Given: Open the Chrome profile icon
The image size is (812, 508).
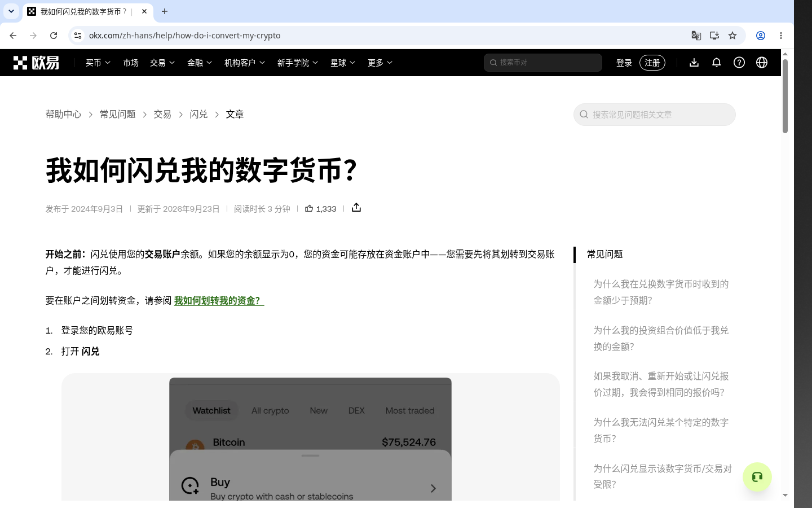Looking at the screenshot, I should [761, 36].
